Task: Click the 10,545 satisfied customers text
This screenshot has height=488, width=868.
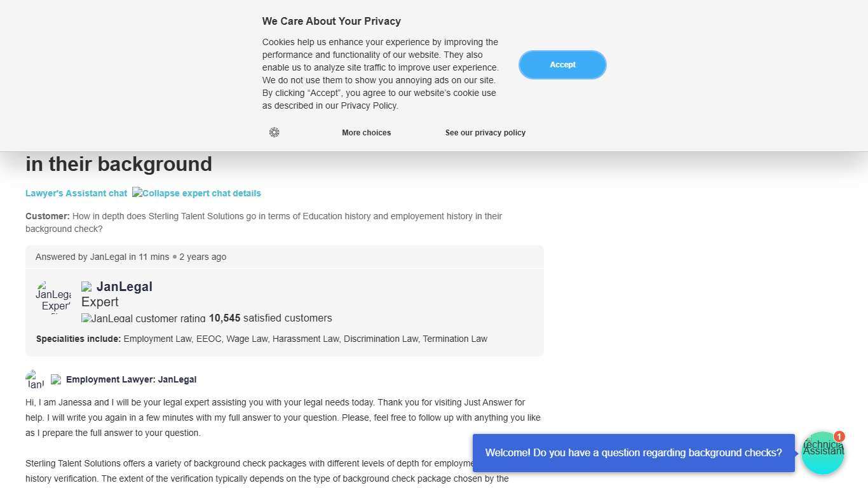Action: [270, 318]
